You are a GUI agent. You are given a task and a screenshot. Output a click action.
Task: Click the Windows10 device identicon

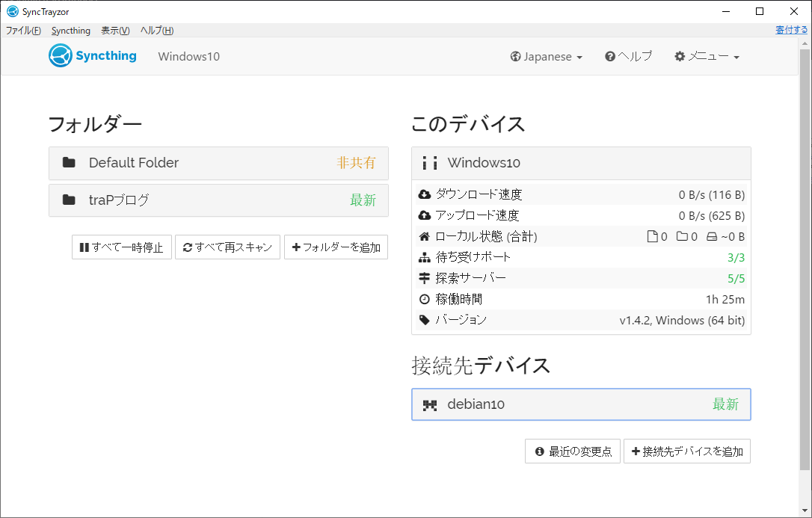(x=429, y=163)
